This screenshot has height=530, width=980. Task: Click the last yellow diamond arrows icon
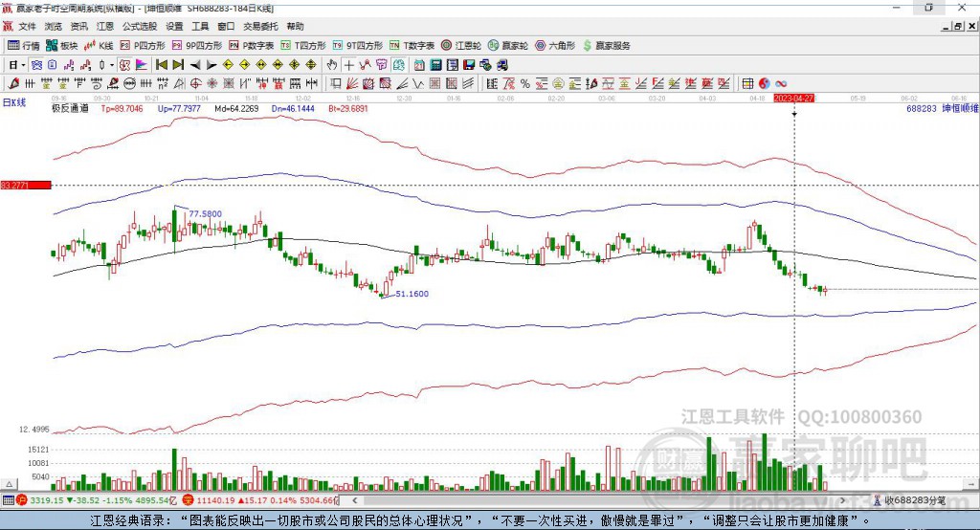click(x=311, y=65)
